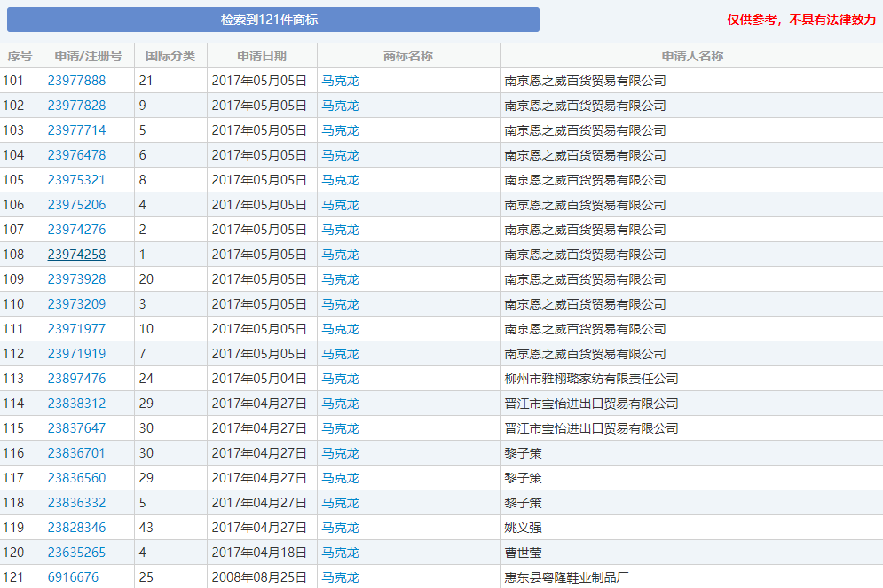The width and height of the screenshot is (883, 588).
Task: Click the 申请/注册号 column header
Action: [x=86, y=55]
